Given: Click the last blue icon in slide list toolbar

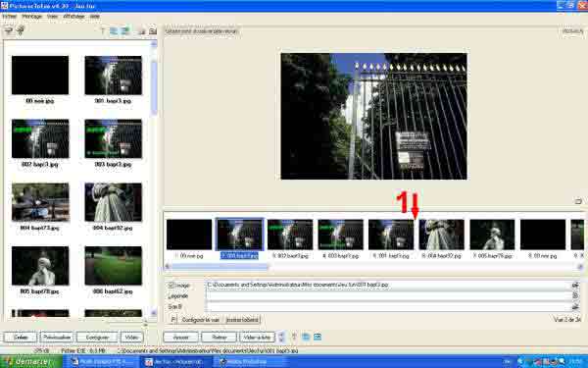Looking at the screenshot, I should (318, 337).
